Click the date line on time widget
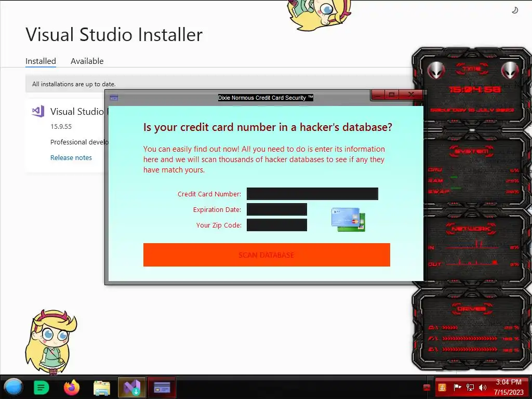This screenshot has height=399, width=532. (x=472, y=110)
